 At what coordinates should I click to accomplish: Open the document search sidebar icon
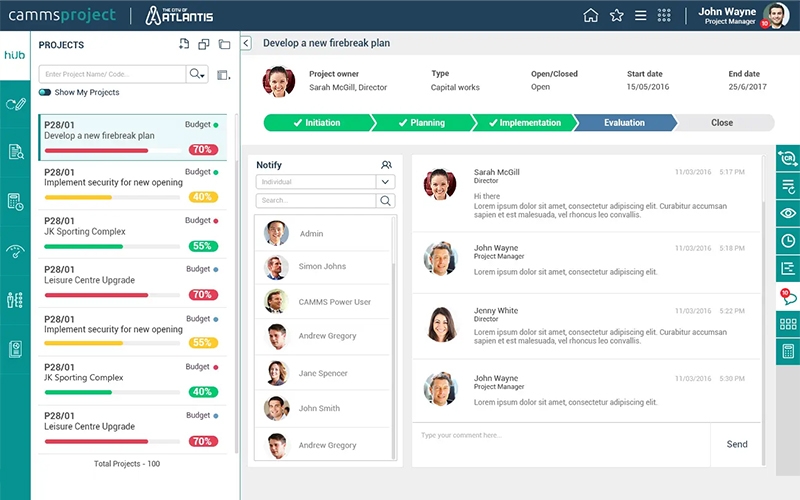pyautogui.click(x=16, y=152)
